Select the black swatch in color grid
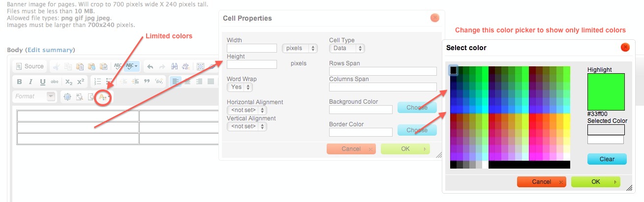The width and height of the screenshot is (644, 202). click(x=454, y=71)
